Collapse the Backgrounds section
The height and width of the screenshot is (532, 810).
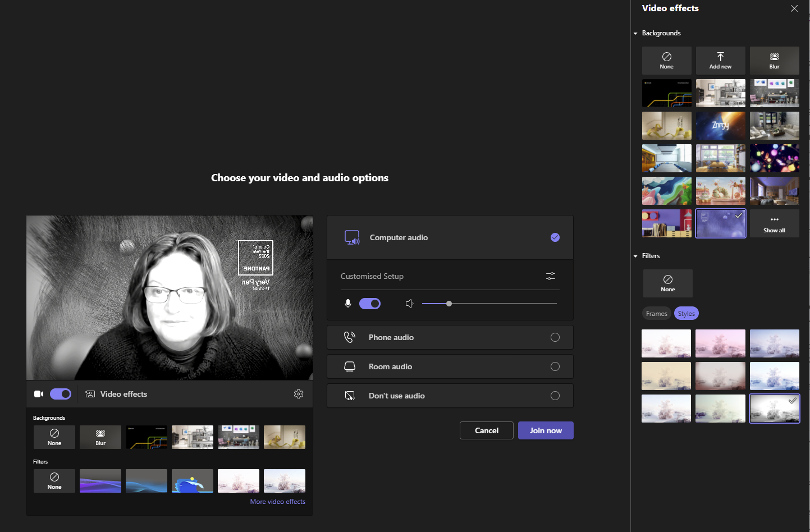[635, 33]
